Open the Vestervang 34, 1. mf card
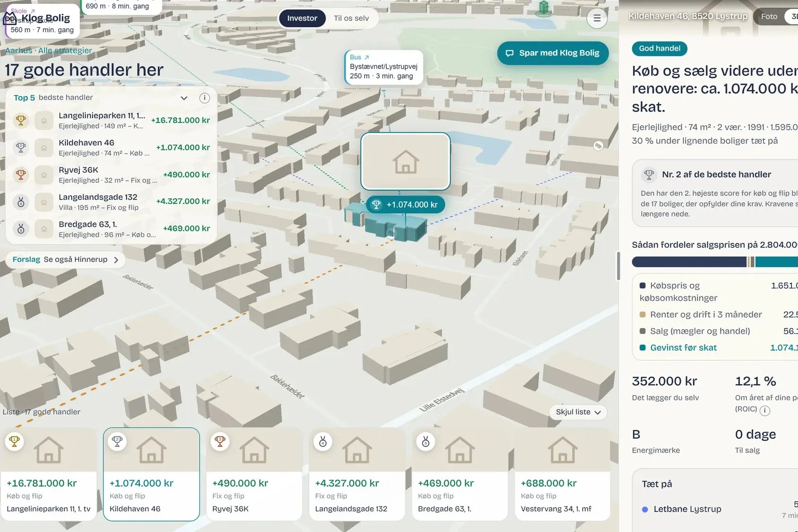The height and width of the screenshot is (532, 798). (562, 474)
